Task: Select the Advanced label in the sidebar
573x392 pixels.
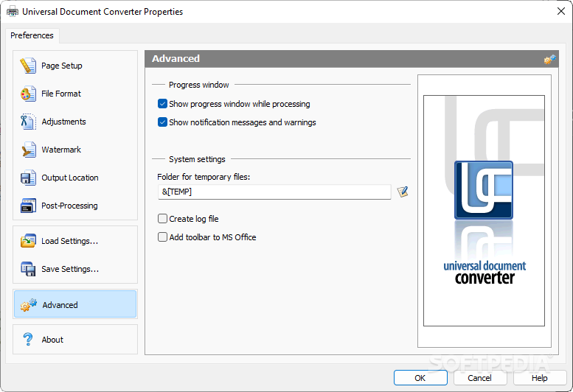Action: click(60, 305)
